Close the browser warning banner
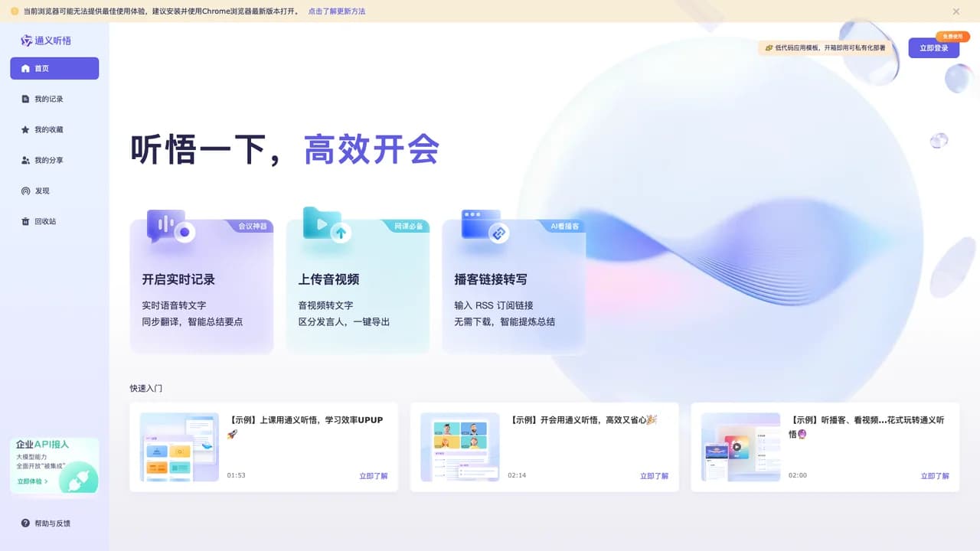Screen dimensions: 980x551 (956, 11)
